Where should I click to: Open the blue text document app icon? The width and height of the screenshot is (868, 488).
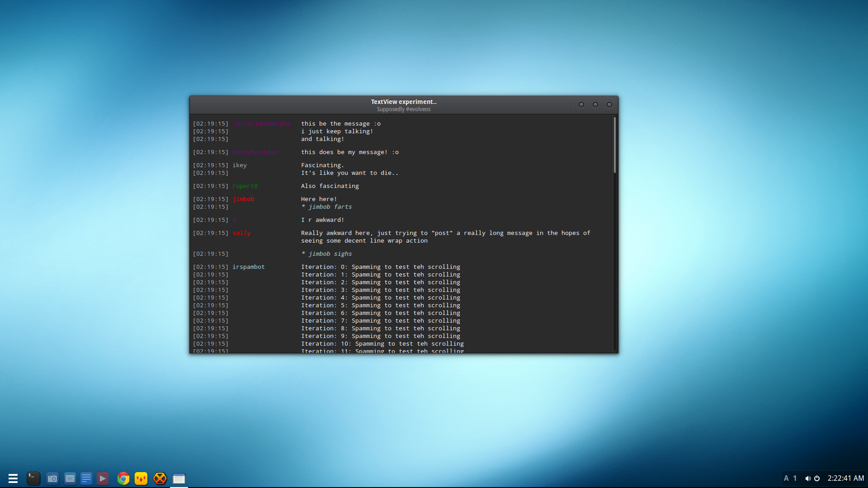click(86, 479)
